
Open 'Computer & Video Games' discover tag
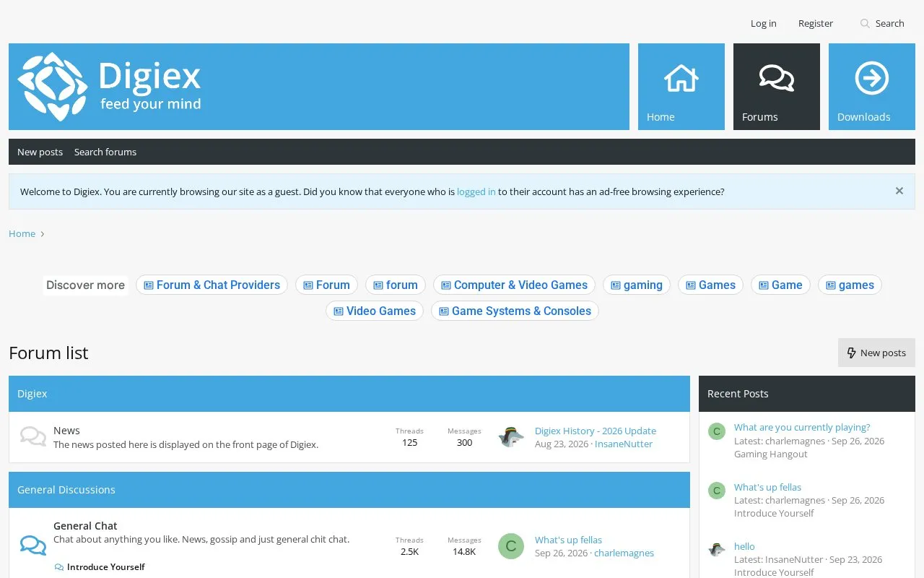514,285
